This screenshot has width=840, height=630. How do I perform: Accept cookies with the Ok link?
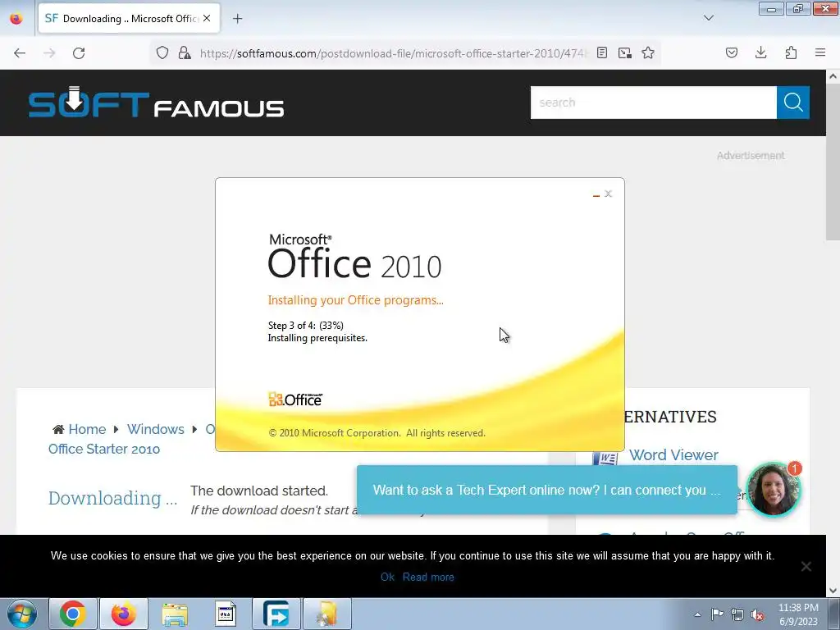(387, 577)
